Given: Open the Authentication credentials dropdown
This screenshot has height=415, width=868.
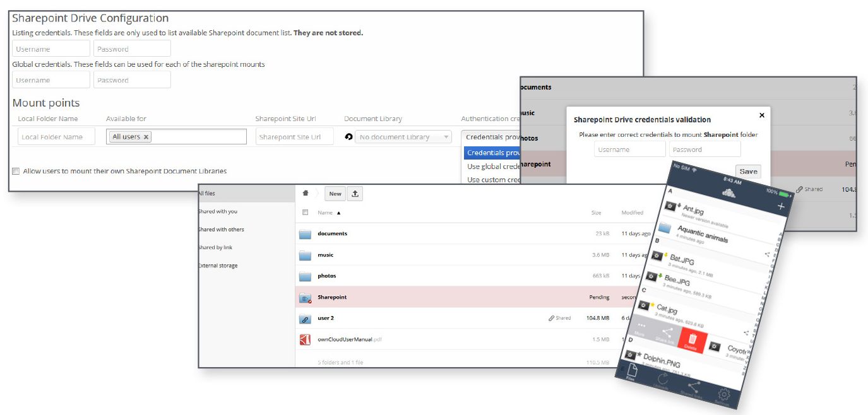Looking at the screenshot, I should (491, 137).
